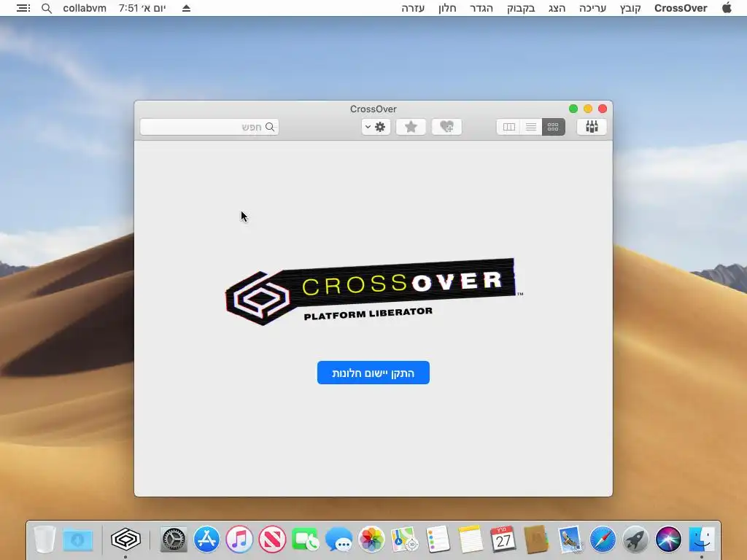Open the בקבוק menu
This screenshot has height=560, width=747.
coord(521,8)
